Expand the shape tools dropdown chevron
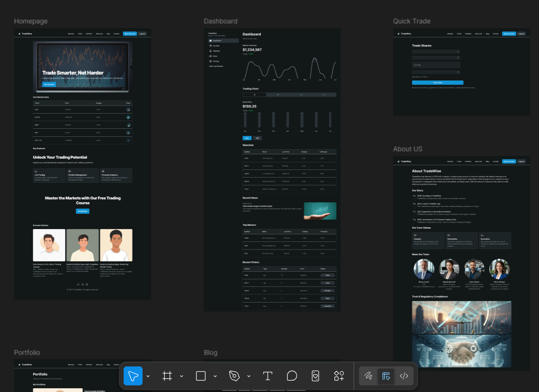This screenshot has height=392, width=539. (x=215, y=376)
